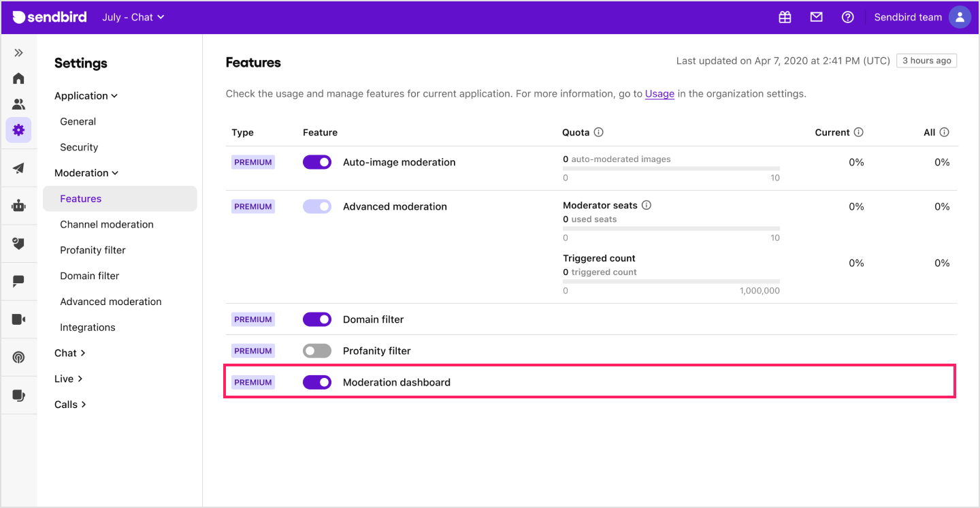Open the video camera Calls icon
This screenshot has width=980, height=508.
coord(18,319)
